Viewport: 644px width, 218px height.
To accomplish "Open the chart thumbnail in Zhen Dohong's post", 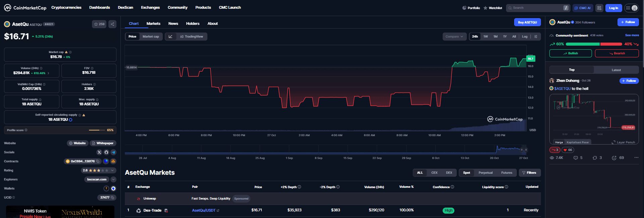I will 594,119.
